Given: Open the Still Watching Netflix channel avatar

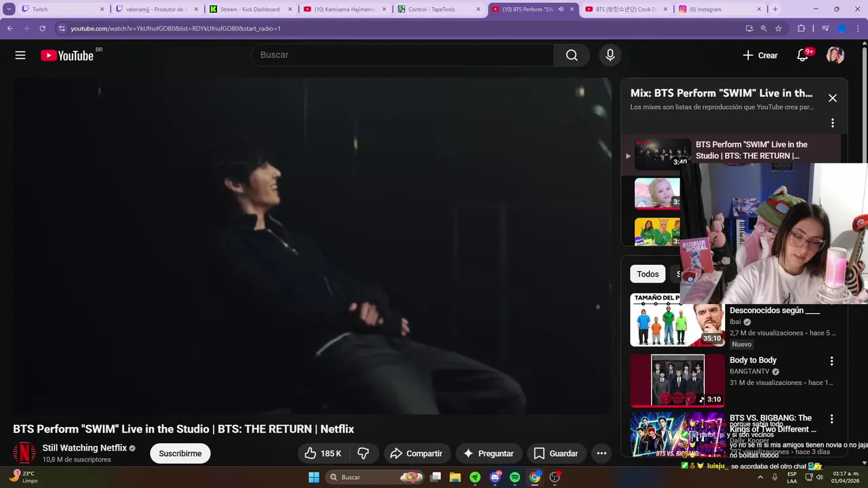Looking at the screenshot, I should [x=24, y=453].
